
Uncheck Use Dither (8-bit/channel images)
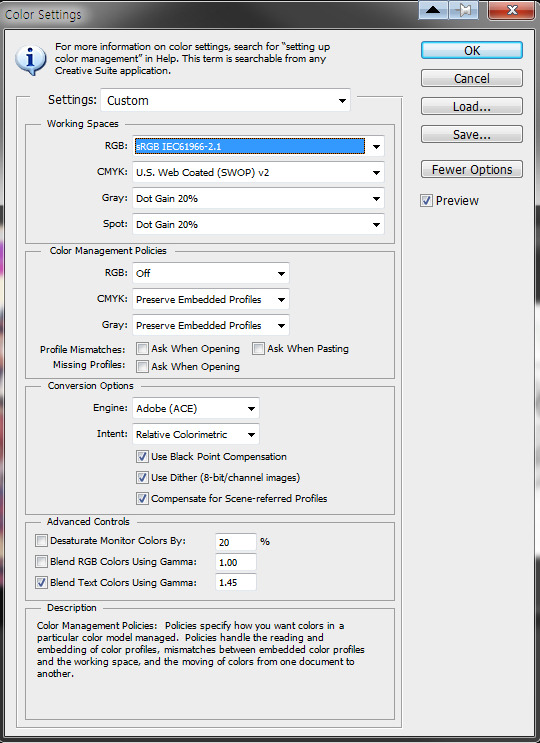point(142,478)
